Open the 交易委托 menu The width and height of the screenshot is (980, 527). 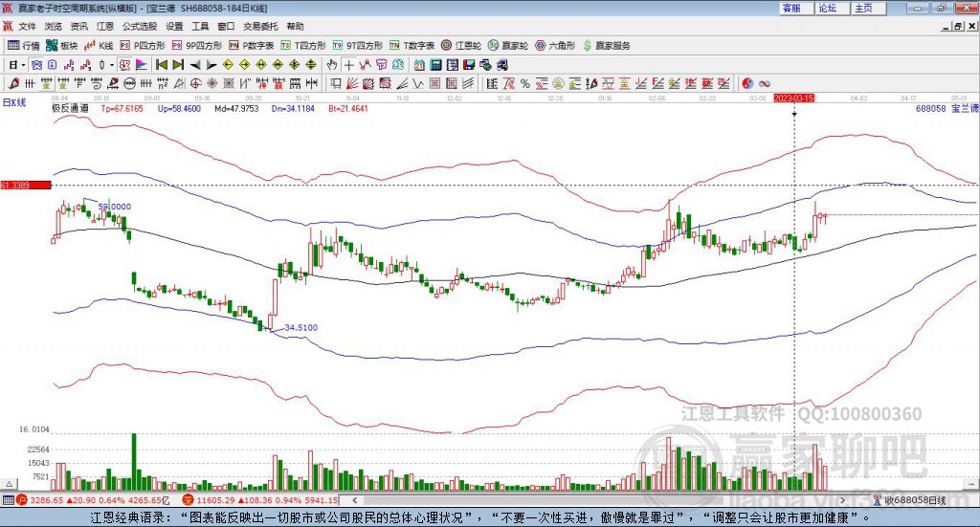click(x=260, y=26)
